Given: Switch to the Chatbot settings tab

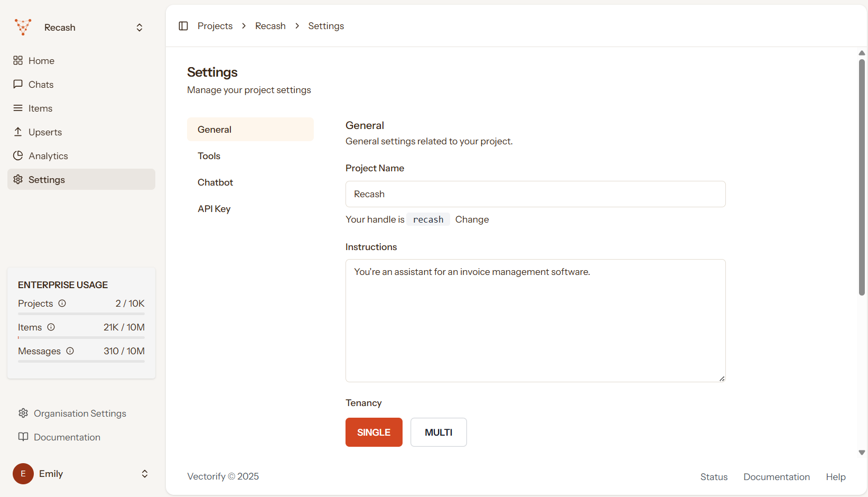Looking at the screenshot, I should point(215,182).
